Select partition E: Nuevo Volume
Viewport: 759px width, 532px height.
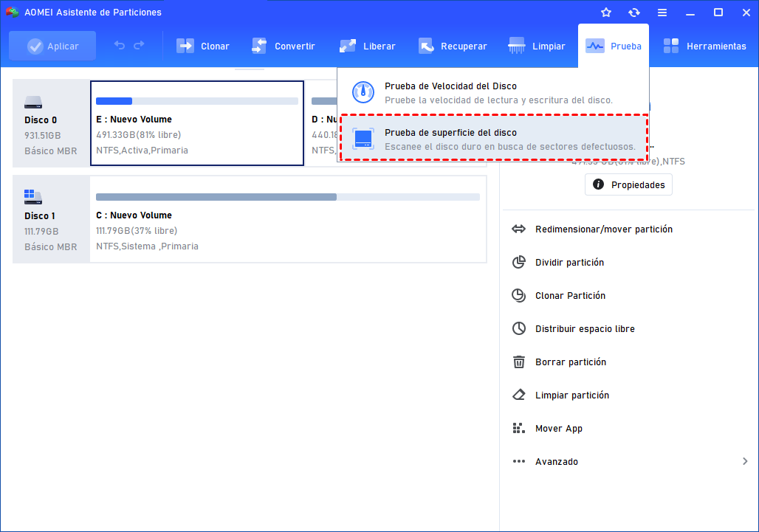point(197,122)
